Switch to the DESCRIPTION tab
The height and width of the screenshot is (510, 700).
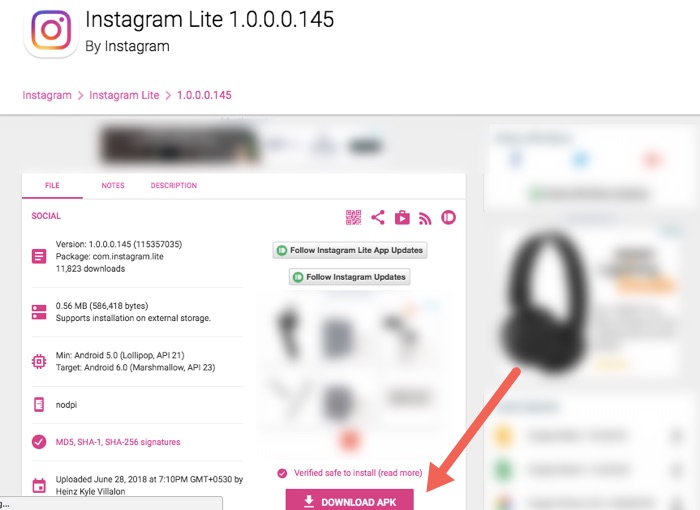[174, 185]
